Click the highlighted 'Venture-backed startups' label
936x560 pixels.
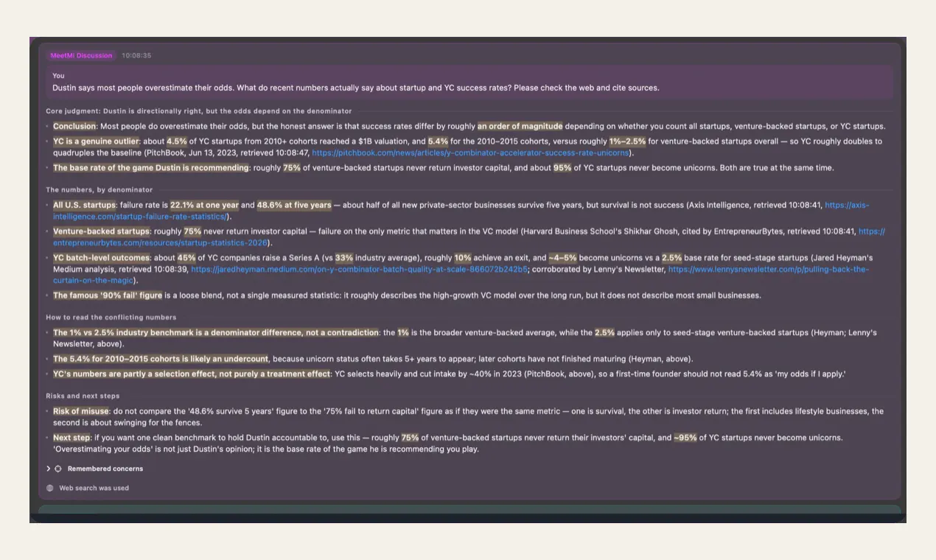coord(101,231)
